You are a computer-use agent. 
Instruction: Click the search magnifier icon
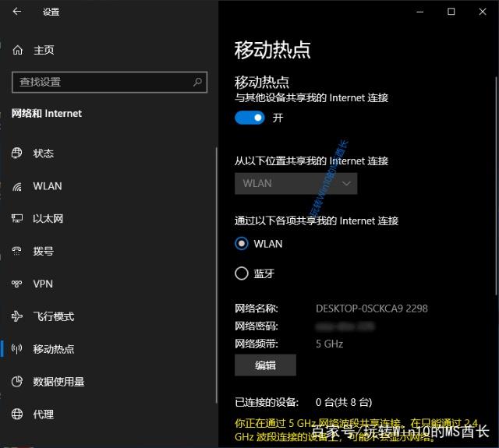[197, 83]
